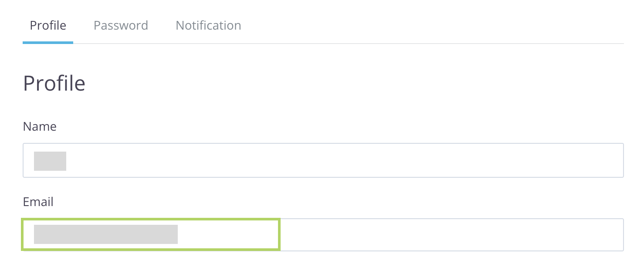Select the Profile tab
The height and width of the screenshot is (264, 644).
pos(48,25)
